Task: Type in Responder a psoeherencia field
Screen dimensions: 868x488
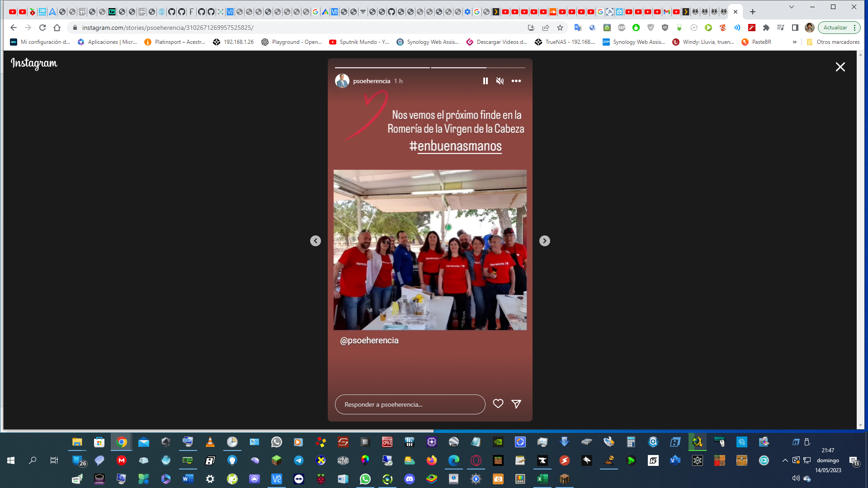Action: [410, 404]
